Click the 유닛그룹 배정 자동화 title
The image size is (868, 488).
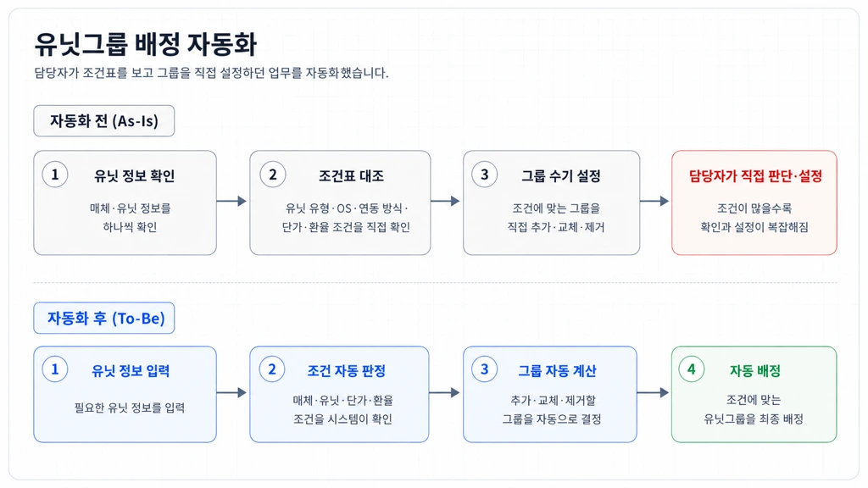tap(146, 44)
